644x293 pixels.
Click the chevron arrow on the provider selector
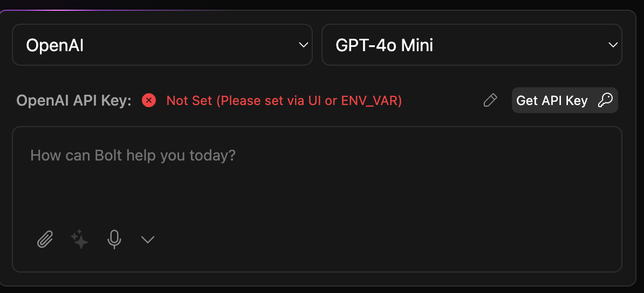tap(303, 45)
